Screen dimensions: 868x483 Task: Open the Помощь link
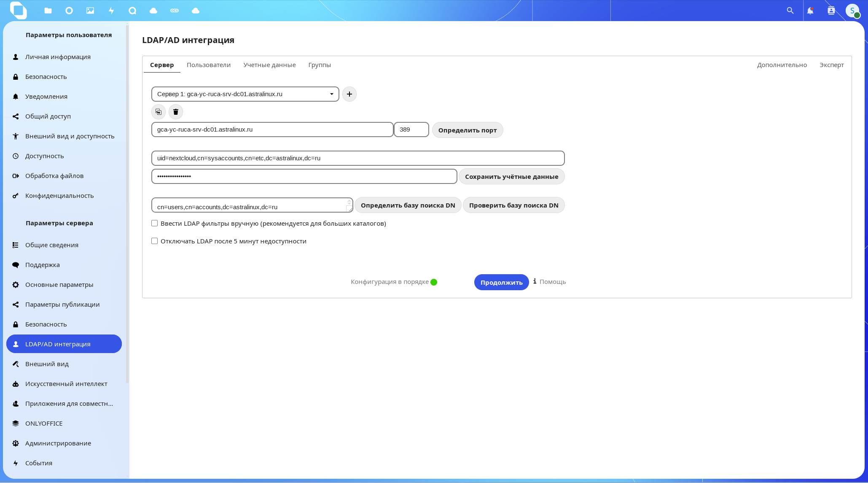coord(553,282)
